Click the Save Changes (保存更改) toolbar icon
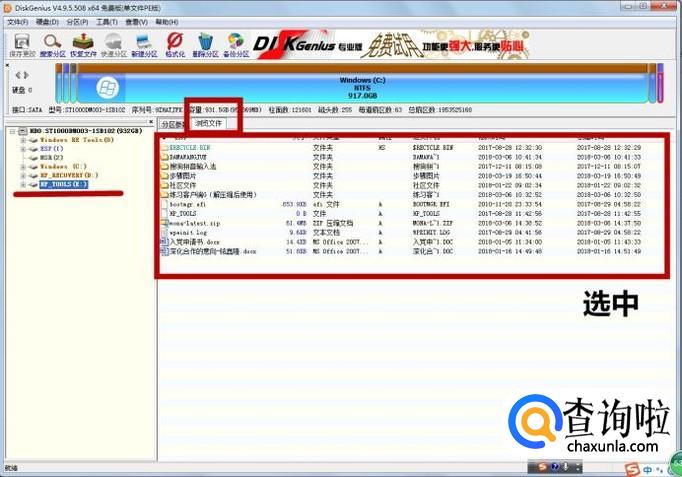Viewport: 682px width, 477px height. 22,45
